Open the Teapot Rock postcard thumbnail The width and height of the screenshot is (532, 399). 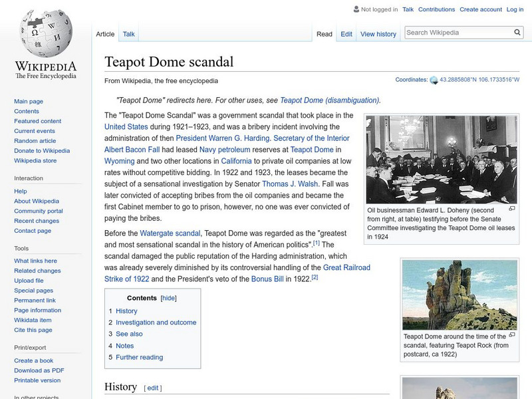click(x=460, y=295)
